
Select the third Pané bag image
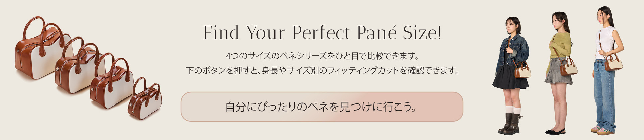point(112,81)
